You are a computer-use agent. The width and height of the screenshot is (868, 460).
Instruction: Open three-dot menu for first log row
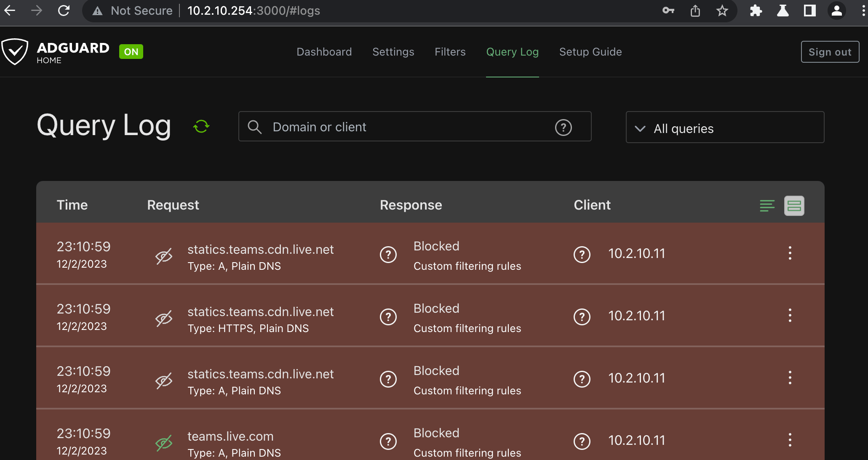coord(790,253)
